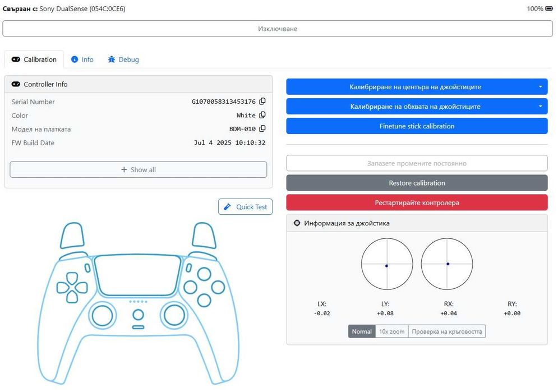Click the right analog stick on controller diagram

click(x=174, y=315)
